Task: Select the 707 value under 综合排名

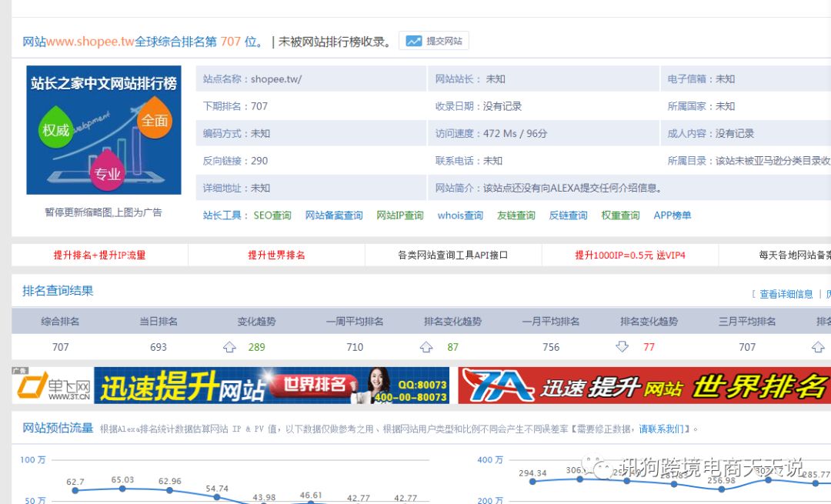Action: coord(61,347)
